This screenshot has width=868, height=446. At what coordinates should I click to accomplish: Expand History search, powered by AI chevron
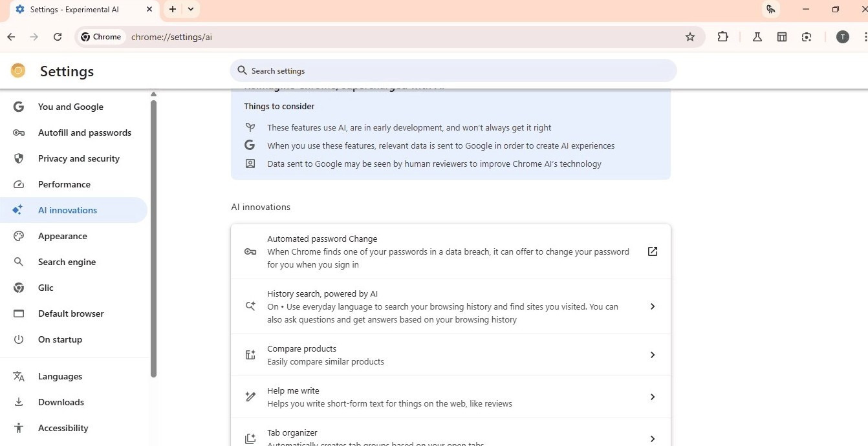pos(653,306)
